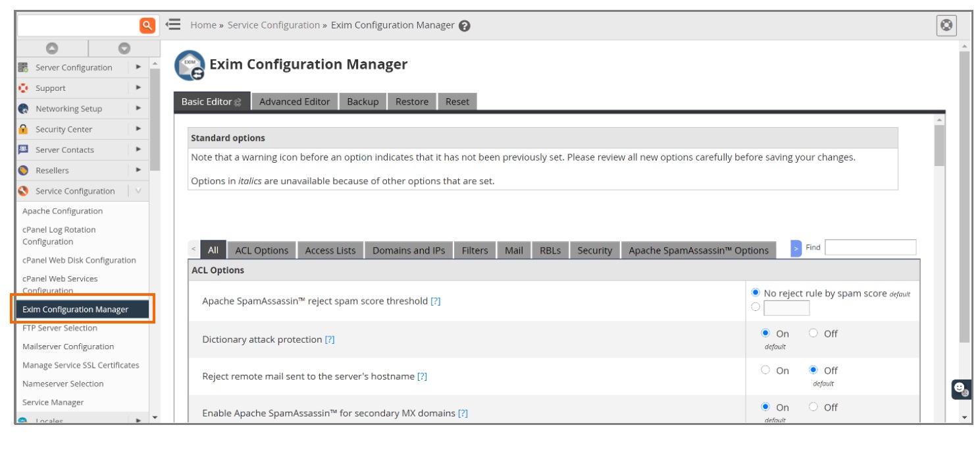Click the Server Contacts sidebar icon
The width and height of the screenshot is (980, 450).
point(24,150)
